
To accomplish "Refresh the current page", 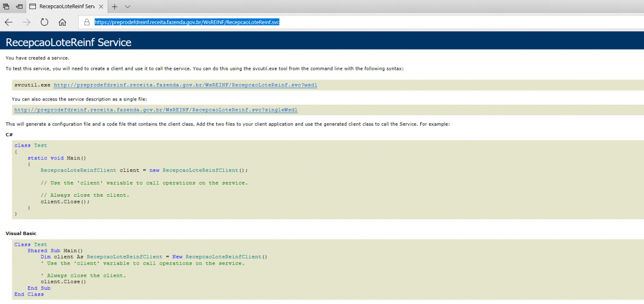I will 45,22.
